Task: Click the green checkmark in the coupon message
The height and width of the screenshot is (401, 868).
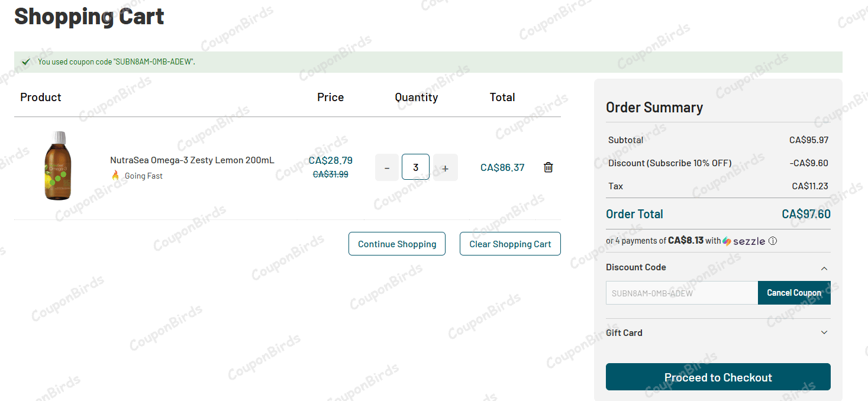Action: pyautogui.click(x=26, y=62)
